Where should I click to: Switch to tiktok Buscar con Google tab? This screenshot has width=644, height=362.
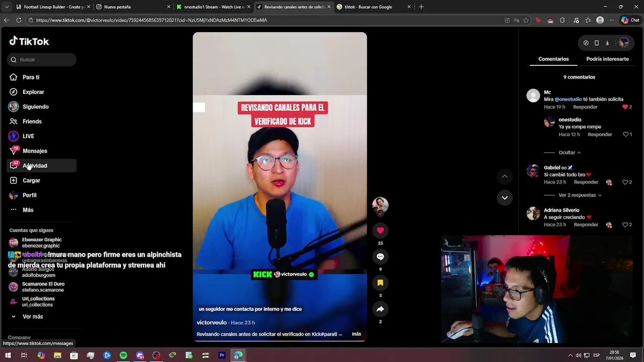pyautogui.click(x=373, y=7)
